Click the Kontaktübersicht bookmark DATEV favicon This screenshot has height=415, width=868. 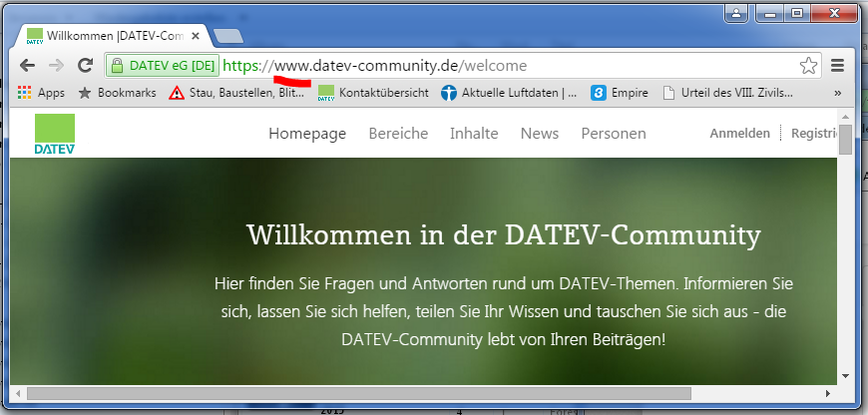326,93
